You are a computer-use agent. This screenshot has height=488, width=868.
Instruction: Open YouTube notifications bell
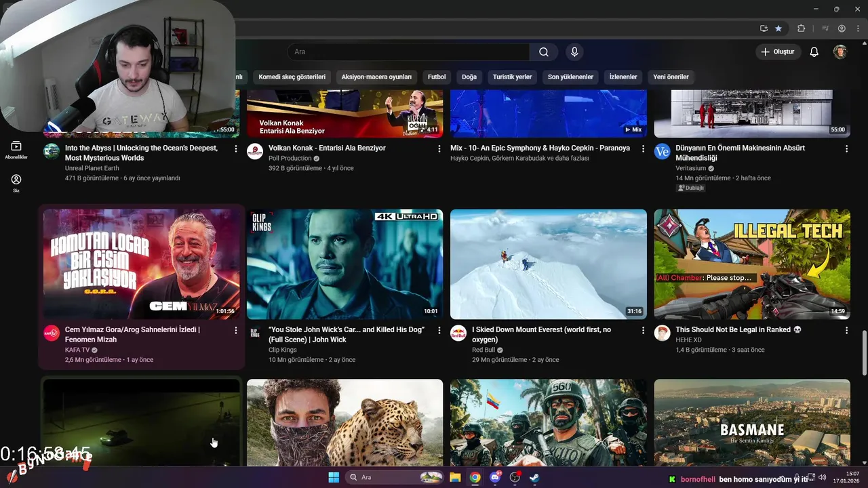814,52
